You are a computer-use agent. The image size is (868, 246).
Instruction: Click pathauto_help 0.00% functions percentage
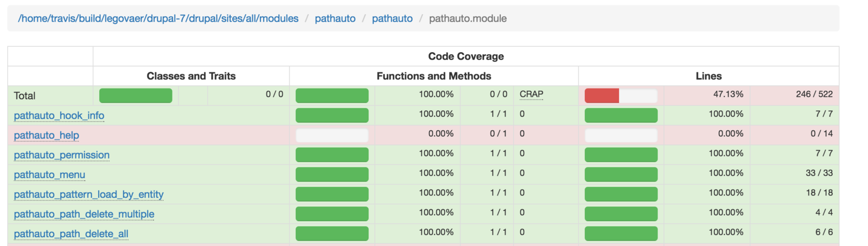441,134
